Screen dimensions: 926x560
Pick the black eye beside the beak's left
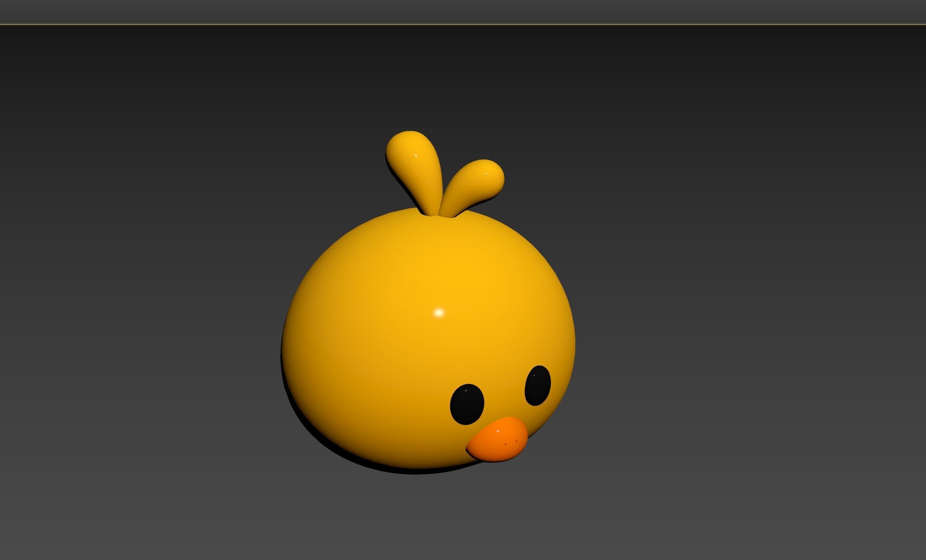[x=467, y=404]
